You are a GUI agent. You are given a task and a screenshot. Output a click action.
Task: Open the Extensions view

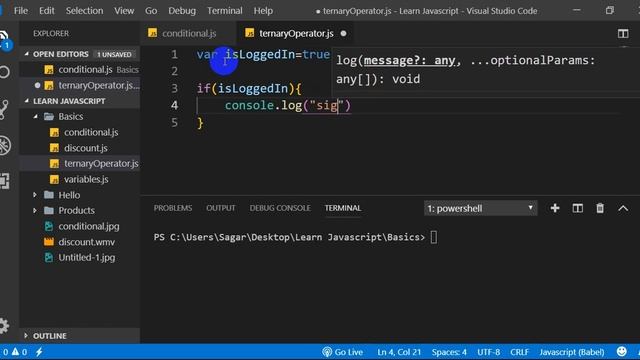(x=4, y=181)
